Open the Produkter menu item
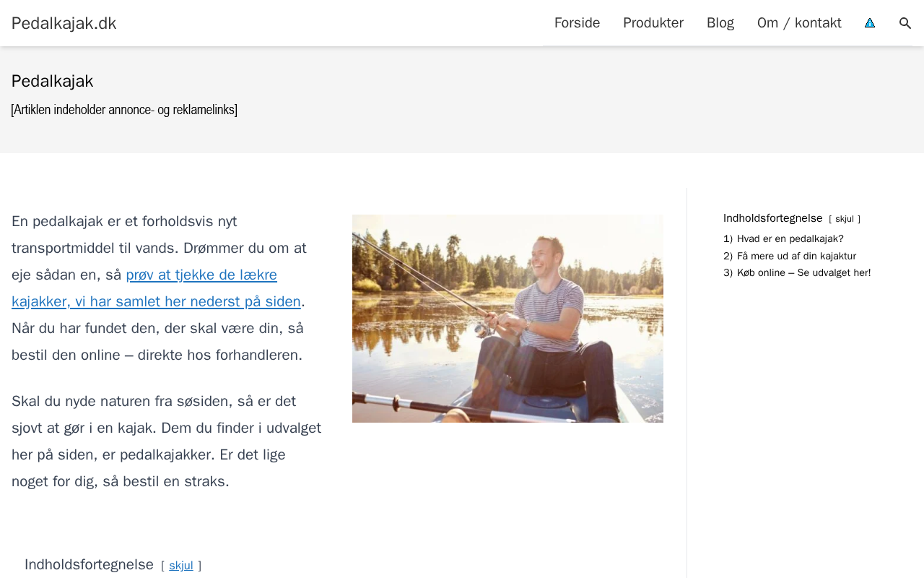 coord(653,23)
